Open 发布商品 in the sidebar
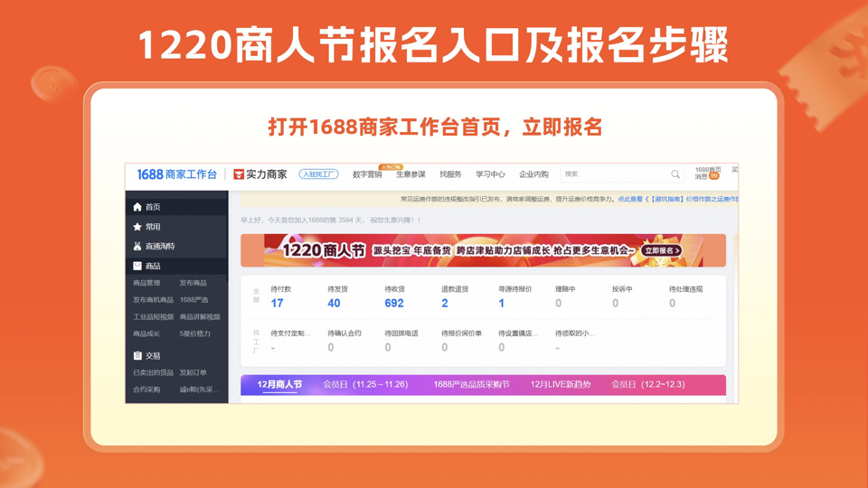The image size is (868, 488). [193, 283]
